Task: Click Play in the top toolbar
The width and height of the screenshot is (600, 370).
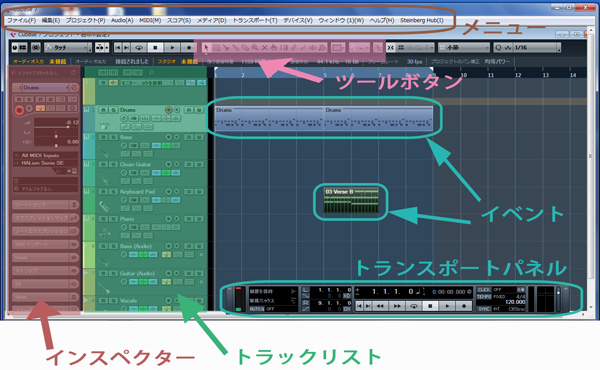Action: click(x=172, y=47)
